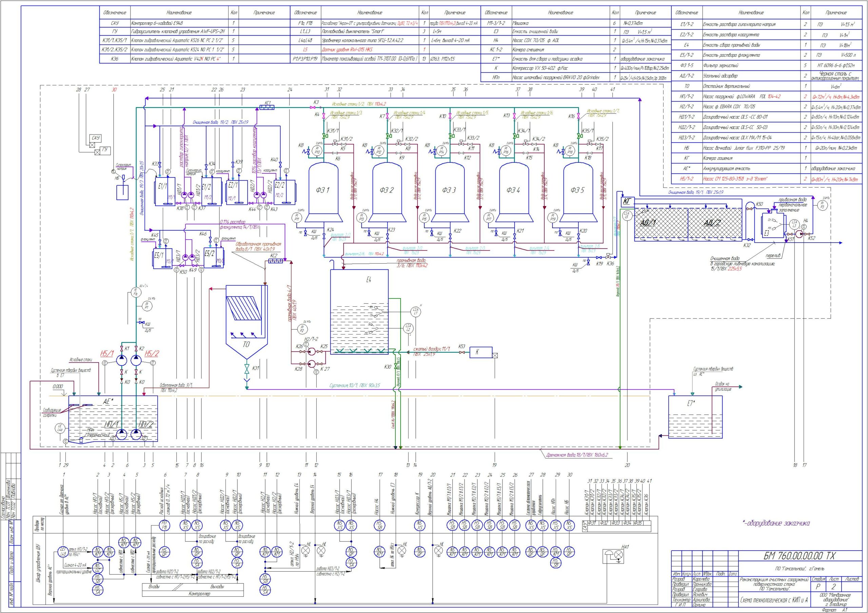Select the LE L4а level sensor in tank АЕ*
The width and height of the screenshot is (868, 613).
click(x=60, y=428)
